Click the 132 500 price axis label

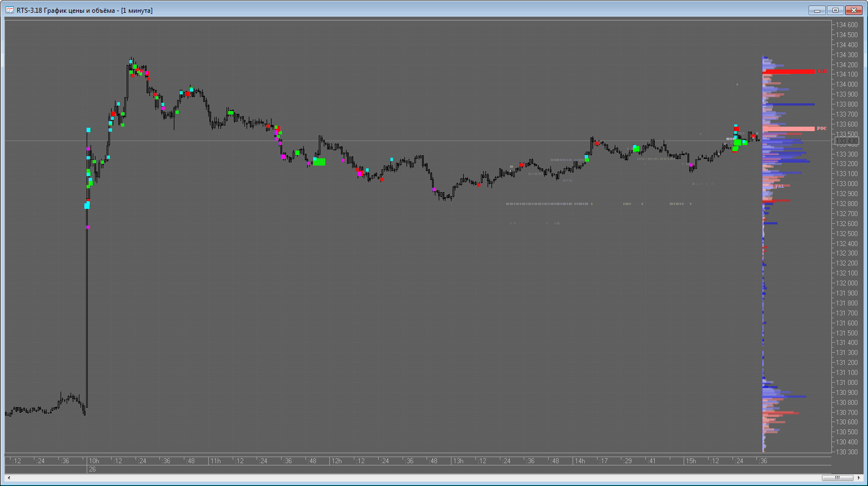(x=847, y=234)
